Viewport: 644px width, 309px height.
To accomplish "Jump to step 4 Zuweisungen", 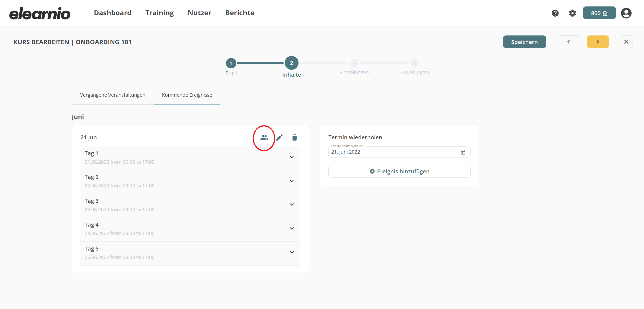I will (x=414, y=64).
